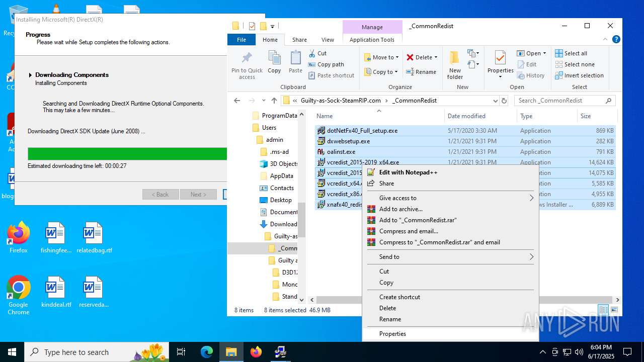Select the dotNetFx40_Full_setup.exe file
The height and width of the screenshot is (362, 644).
(465, 131)
